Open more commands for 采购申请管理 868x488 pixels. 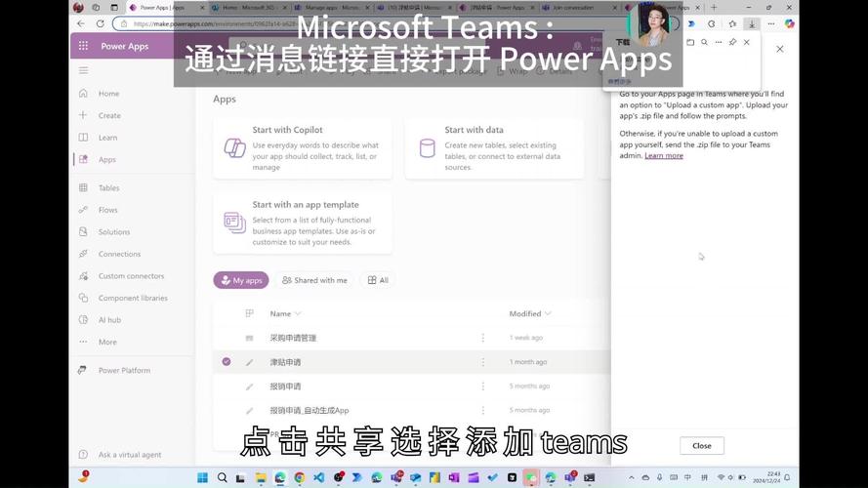[482, 338]
